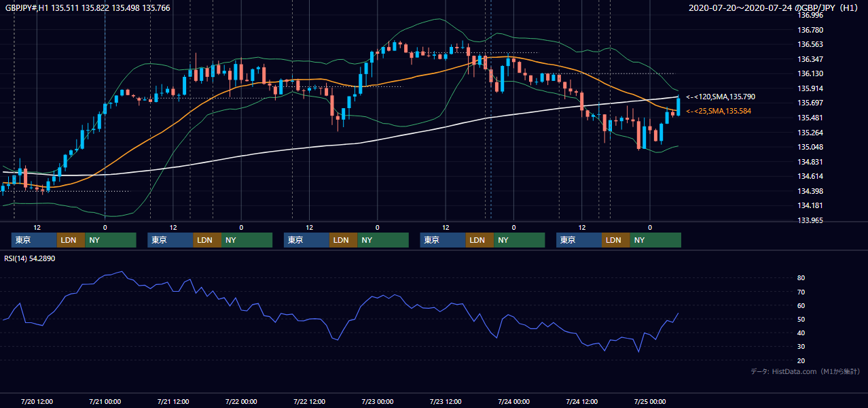This screenshot has width=868, height=408.
Task: Click the 7/21 00:00 time label
Action: pos(105,401)
